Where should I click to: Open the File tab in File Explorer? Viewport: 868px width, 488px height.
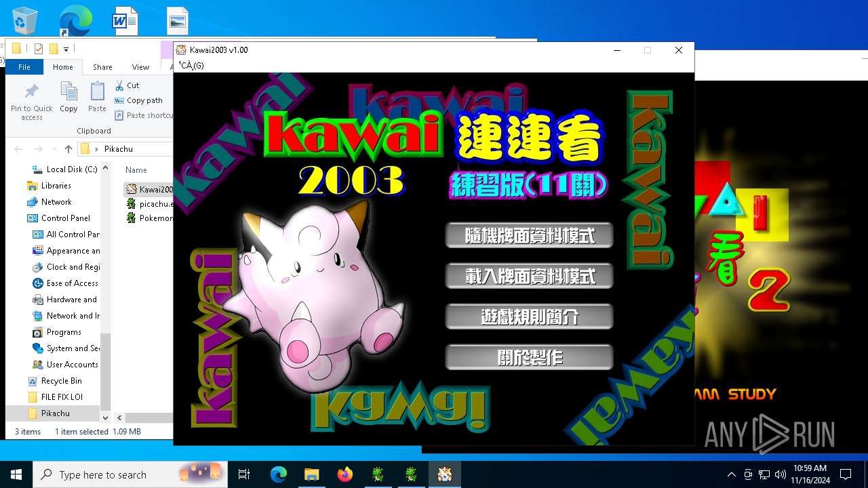click(x=24, y=67)
